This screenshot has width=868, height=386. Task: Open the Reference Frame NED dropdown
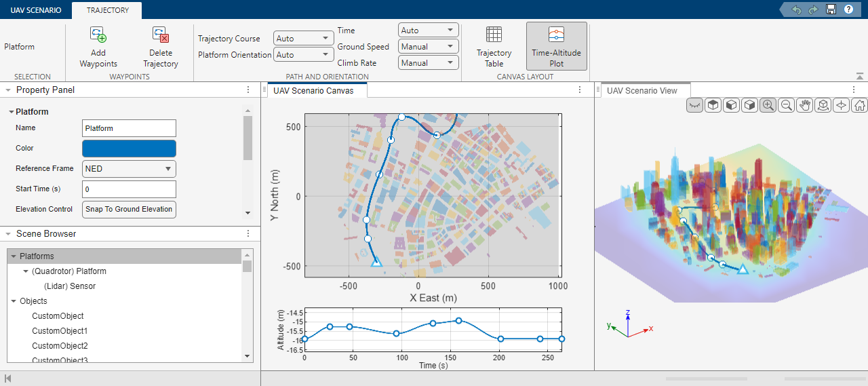[129, 168]
